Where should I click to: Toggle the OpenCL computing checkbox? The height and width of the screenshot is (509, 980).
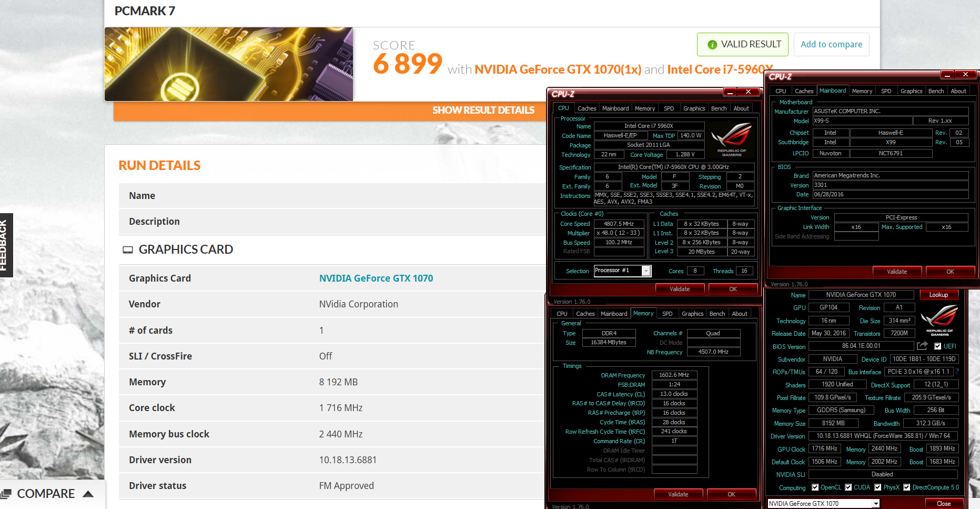pos(815,487)
